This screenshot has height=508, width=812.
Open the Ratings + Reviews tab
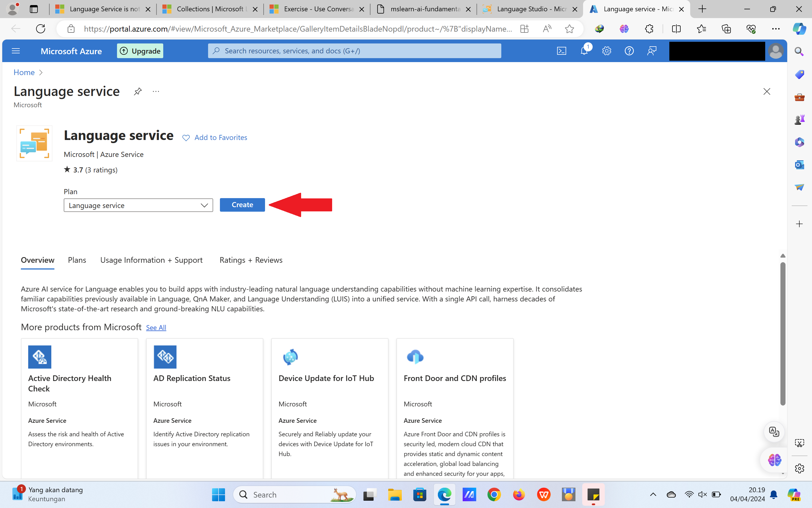[x=251, y=260]
